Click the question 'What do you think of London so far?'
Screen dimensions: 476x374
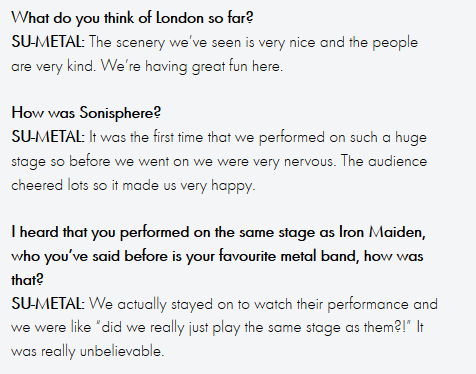[132, 18]
